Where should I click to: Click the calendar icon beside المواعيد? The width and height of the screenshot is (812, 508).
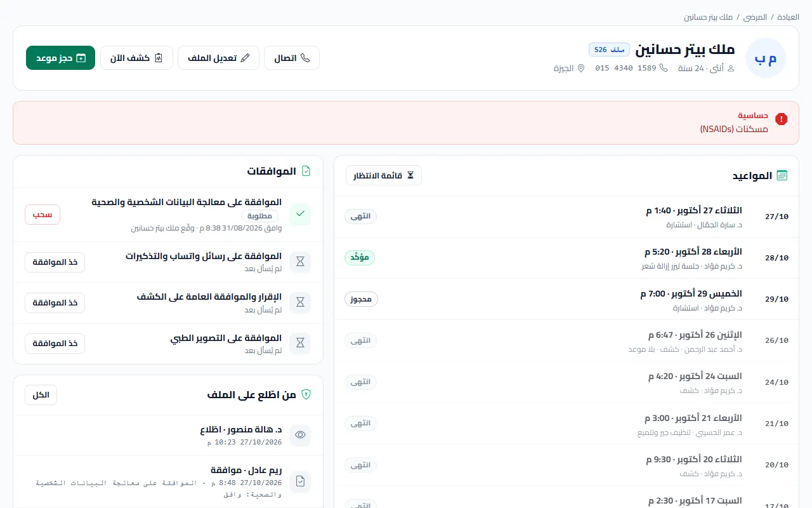782,175
